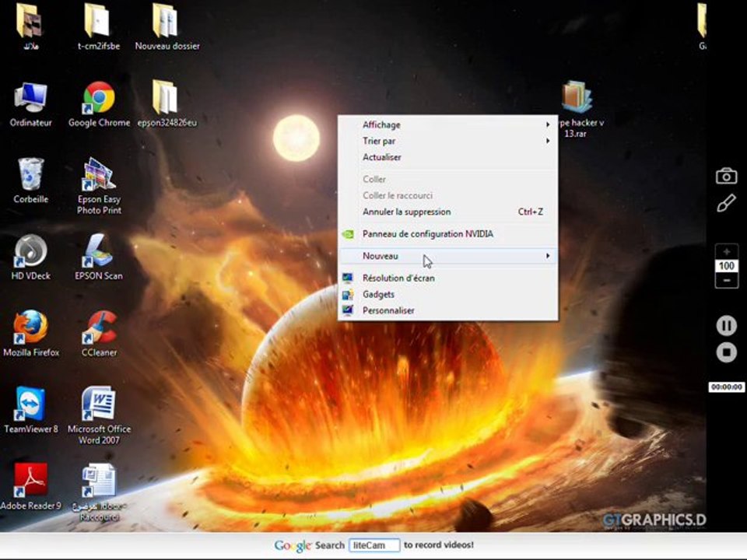This screenshot has height=560, width=747.
Task: Expand the Nouveau submenu
Action: coord(448,256)
